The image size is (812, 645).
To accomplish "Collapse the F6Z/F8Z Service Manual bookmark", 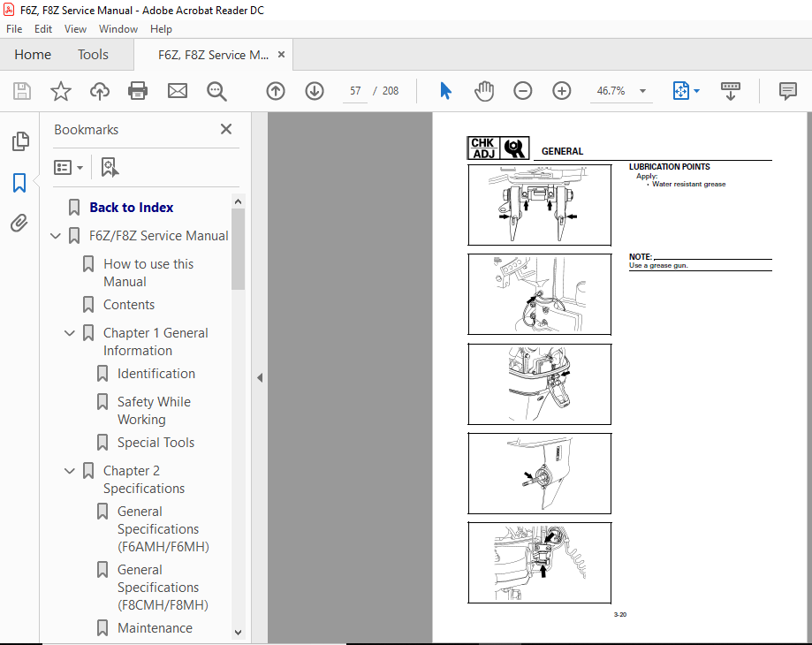I will 56,236.
